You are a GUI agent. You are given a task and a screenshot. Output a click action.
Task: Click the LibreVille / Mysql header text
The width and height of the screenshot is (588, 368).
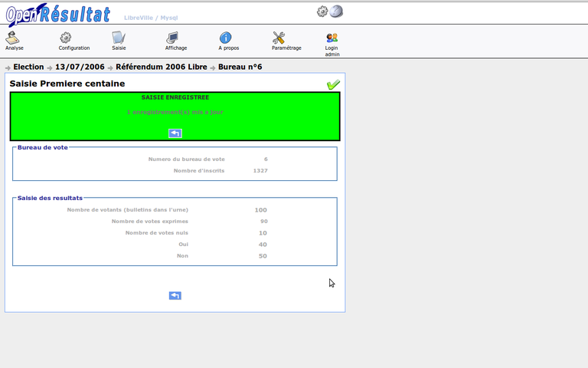point(151,18)
